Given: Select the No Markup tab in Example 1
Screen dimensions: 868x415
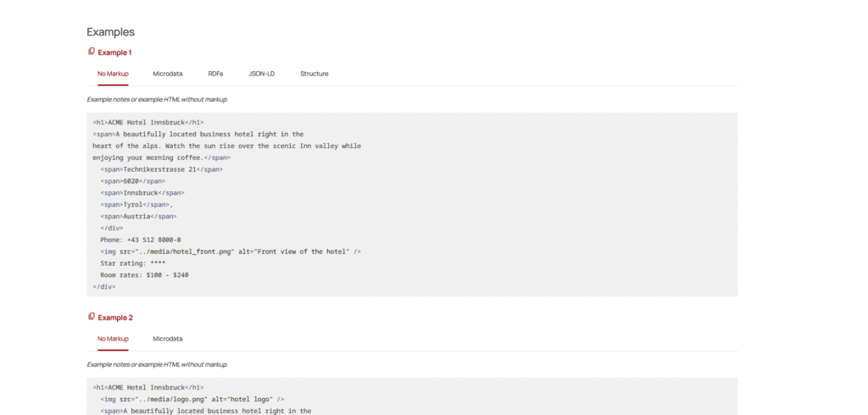Looking at the screenshot, I should click(113, 74).
